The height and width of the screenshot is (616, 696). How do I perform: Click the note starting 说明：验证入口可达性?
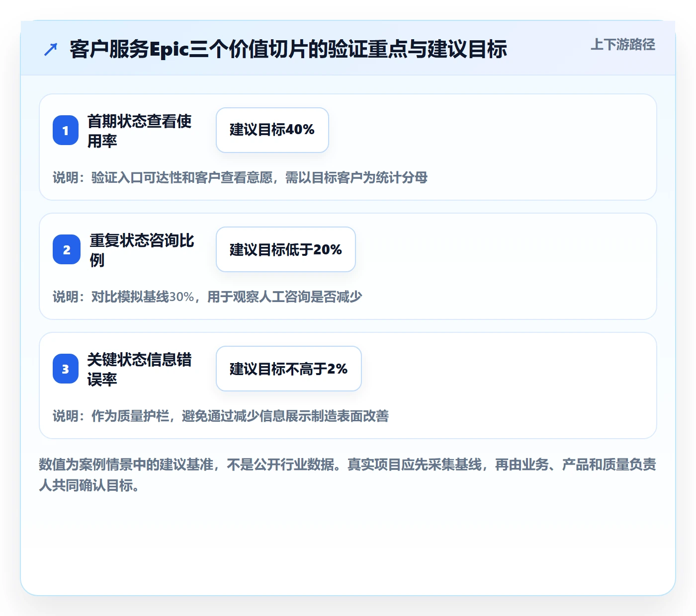(x=240, y=177)
